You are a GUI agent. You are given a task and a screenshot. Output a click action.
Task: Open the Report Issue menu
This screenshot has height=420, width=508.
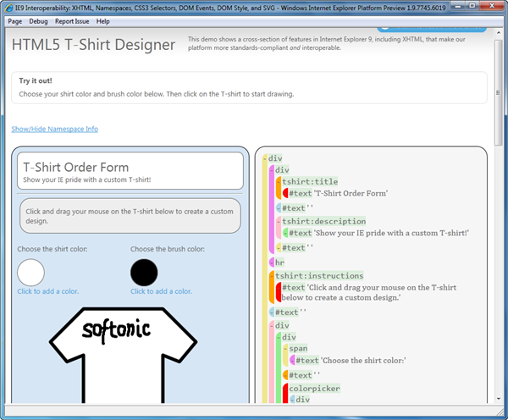coord(72,19)
